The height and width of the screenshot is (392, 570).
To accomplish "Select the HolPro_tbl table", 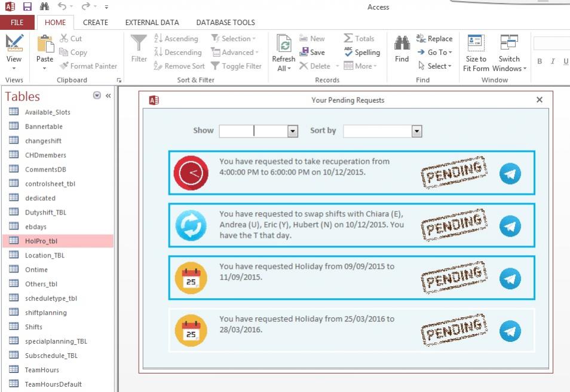I will (58, 241).
